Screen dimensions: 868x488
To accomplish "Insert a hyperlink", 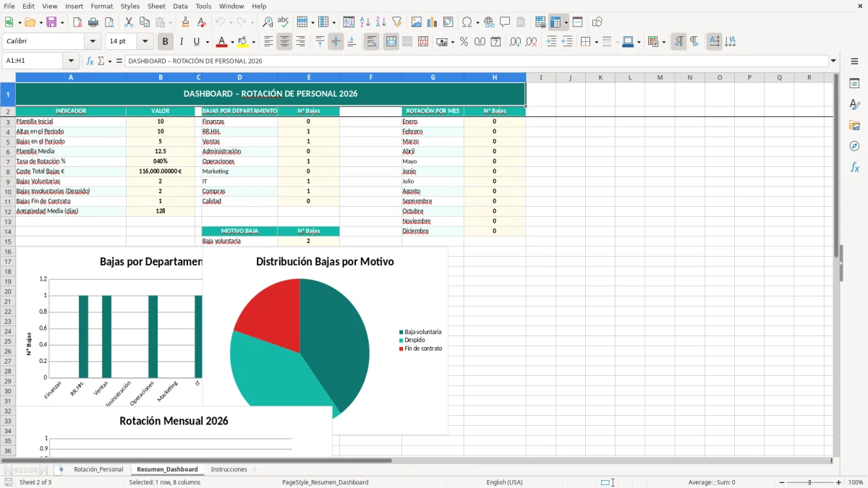I will pyautogui.click(x=489, y=22).
